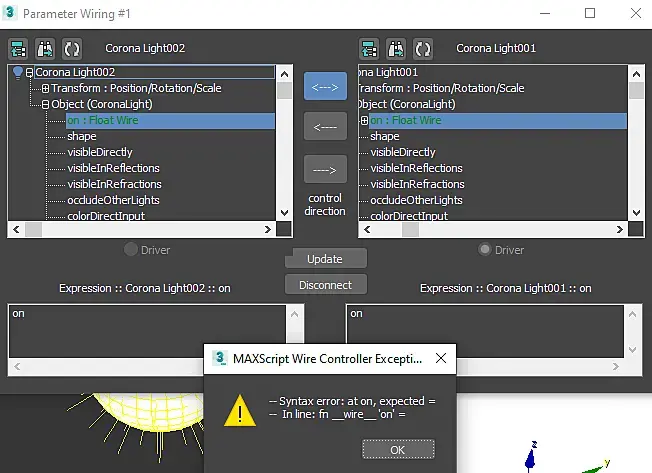Expand Transform node under Corona Light002
Viewport: 652px width, 473px height.
[45, 88]
